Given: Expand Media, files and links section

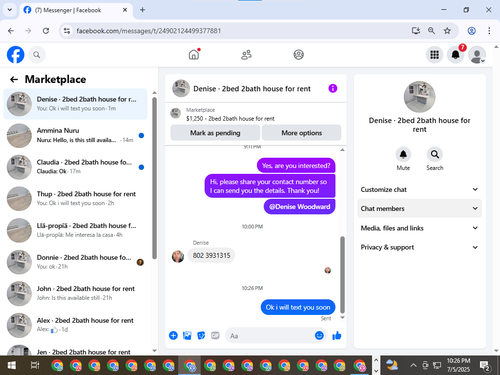Looking at the screenshot, I should click(x=419, y=228).
